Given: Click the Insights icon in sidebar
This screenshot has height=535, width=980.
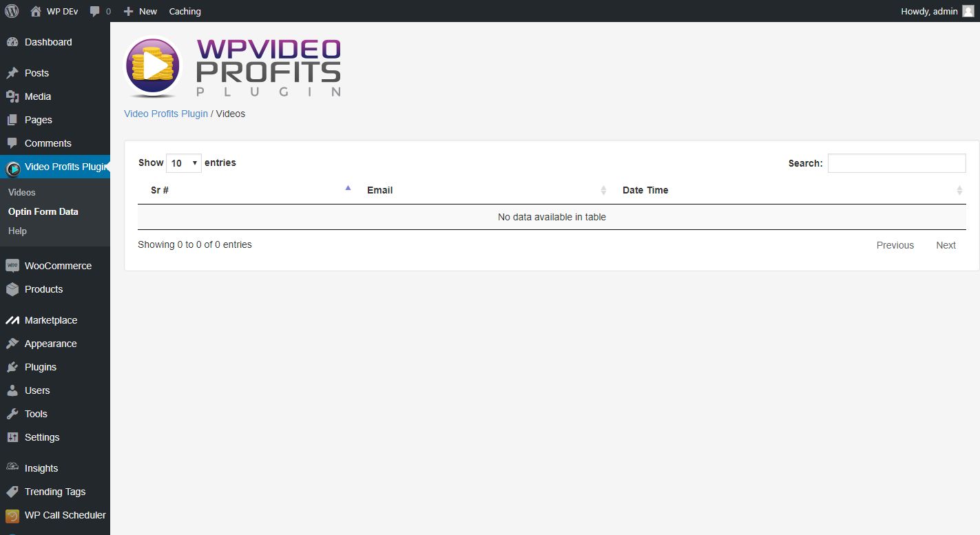Looking at the screenshot, I should pos(12,468).
